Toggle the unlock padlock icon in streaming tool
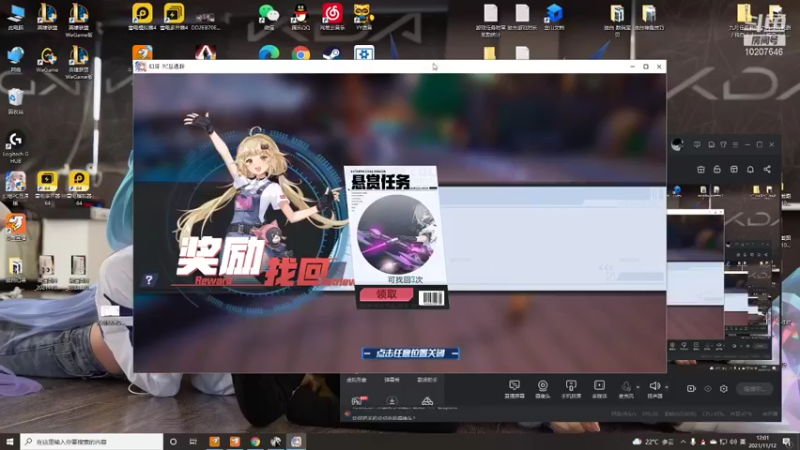 (717, 169)
